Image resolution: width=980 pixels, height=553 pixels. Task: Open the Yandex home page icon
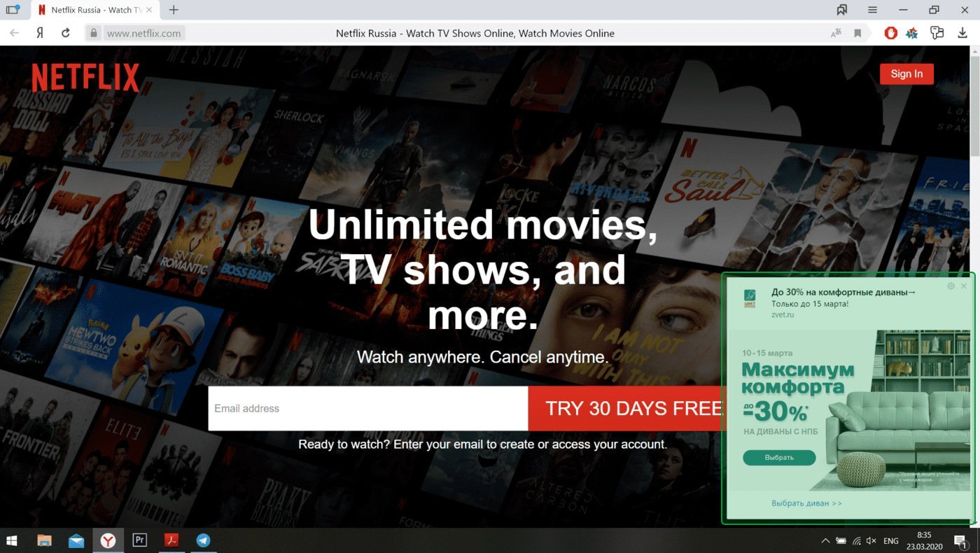tap(40, 33)
